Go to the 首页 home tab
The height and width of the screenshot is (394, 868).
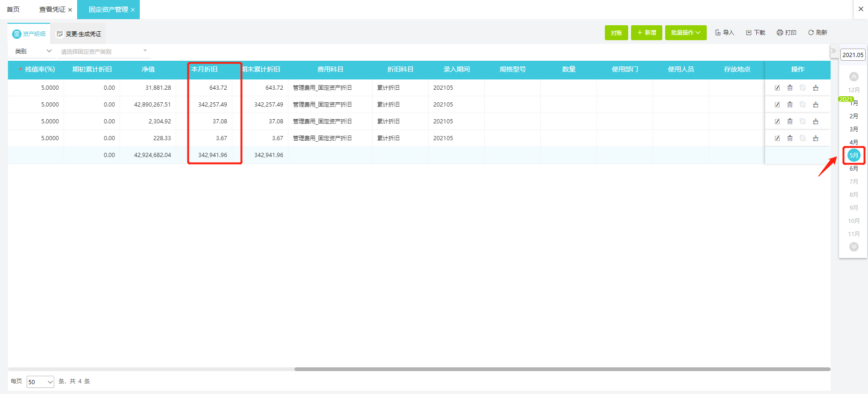[13, 9]
